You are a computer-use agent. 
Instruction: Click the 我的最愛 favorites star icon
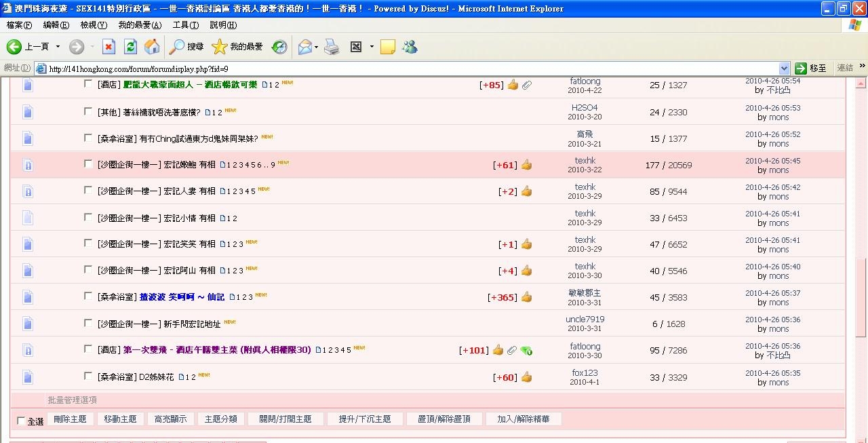[219, 47]
